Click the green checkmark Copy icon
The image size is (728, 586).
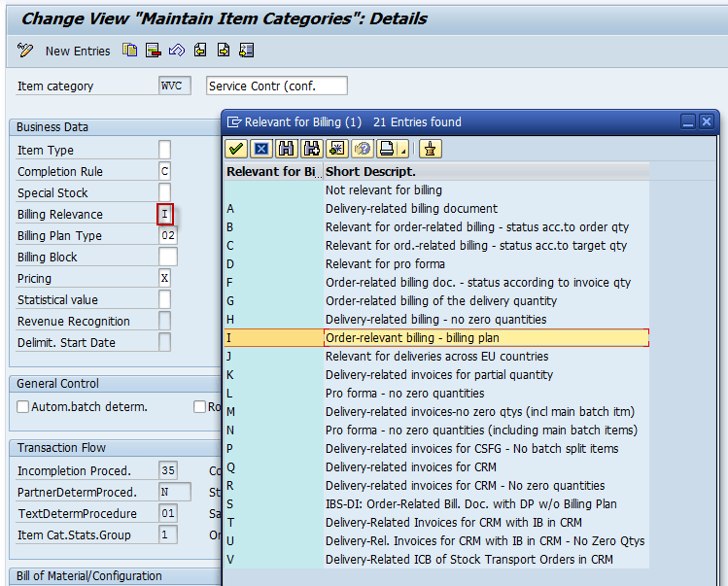(x=235, y=149)
